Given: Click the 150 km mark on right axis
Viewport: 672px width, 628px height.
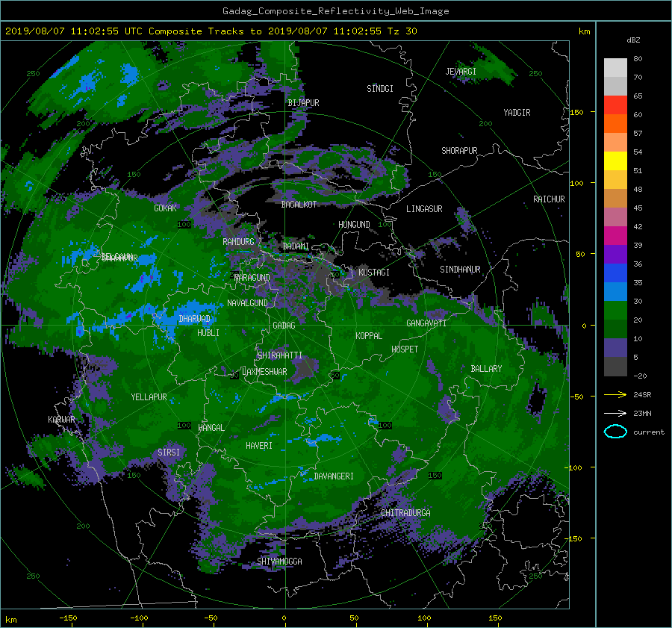Looking at the screenshot, I should [576, 112].
